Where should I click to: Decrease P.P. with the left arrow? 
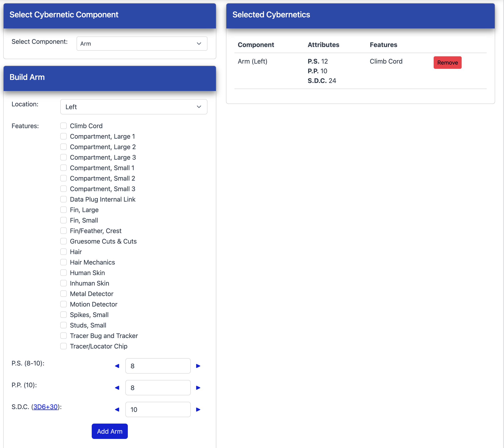(x=117, y=387)
